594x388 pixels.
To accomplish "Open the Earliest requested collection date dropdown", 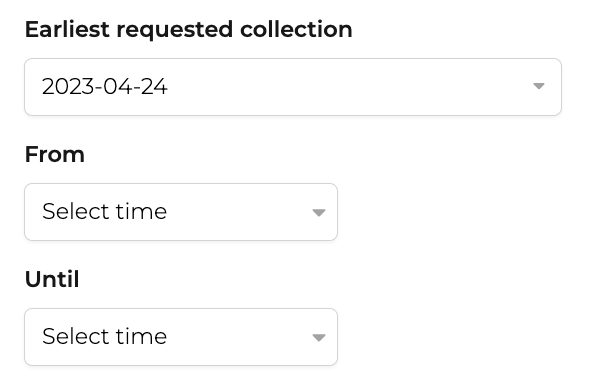I will 293,87.
